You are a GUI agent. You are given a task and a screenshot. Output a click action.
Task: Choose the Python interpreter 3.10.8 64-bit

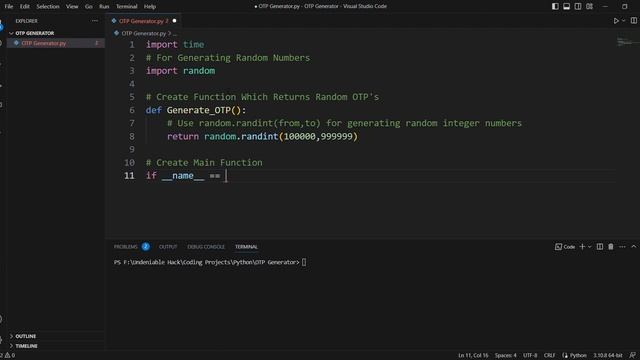pos(608,356)
